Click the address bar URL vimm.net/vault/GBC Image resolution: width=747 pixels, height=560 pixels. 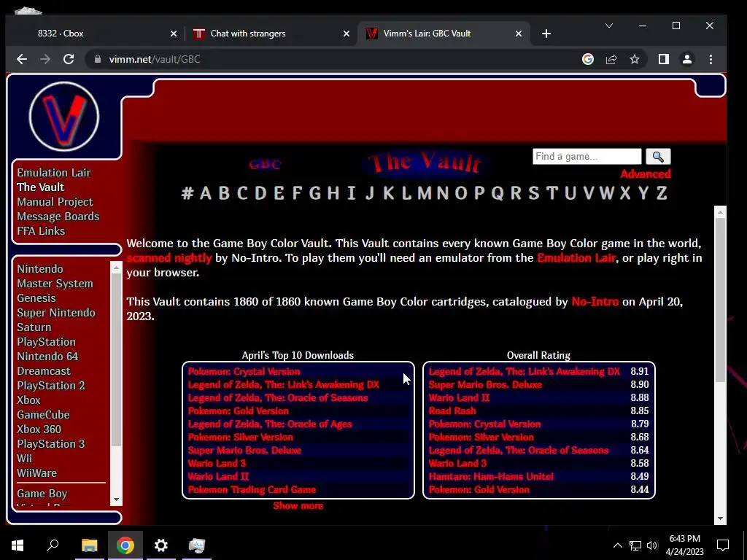click(155, 59)
